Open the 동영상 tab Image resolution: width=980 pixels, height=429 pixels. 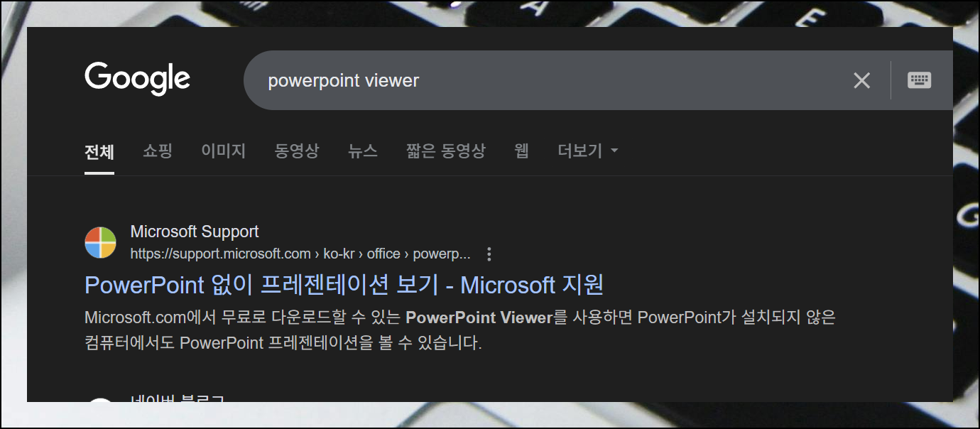(x=297, y=151)
